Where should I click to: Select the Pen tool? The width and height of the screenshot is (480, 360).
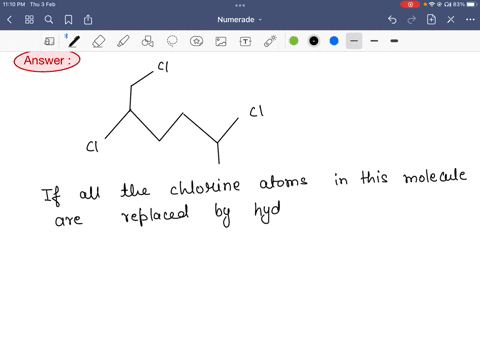tap(74, 41)
